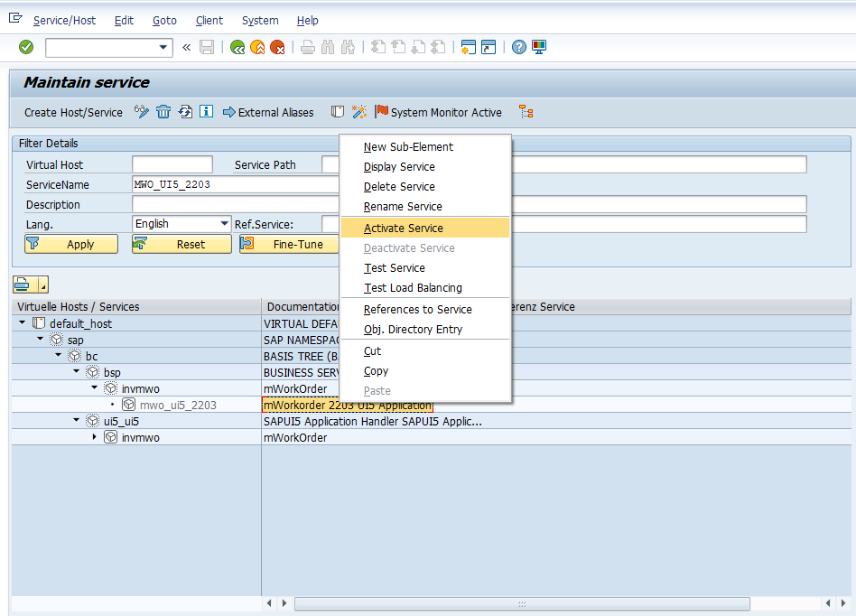Click the Virtual Host input field
The height and width of the screenshot is (616, 856).
[172, 164]
